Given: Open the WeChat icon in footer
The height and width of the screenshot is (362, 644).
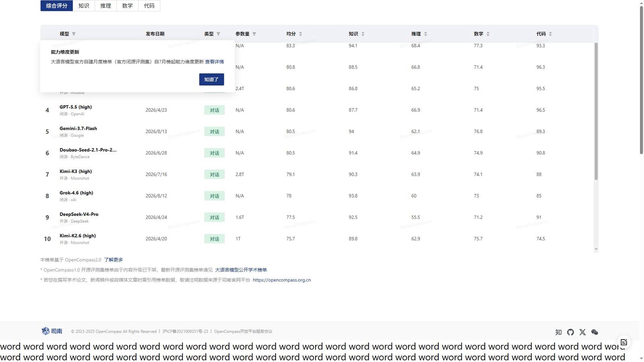Looking at the screenshot, I should click(x=594, y=332).
